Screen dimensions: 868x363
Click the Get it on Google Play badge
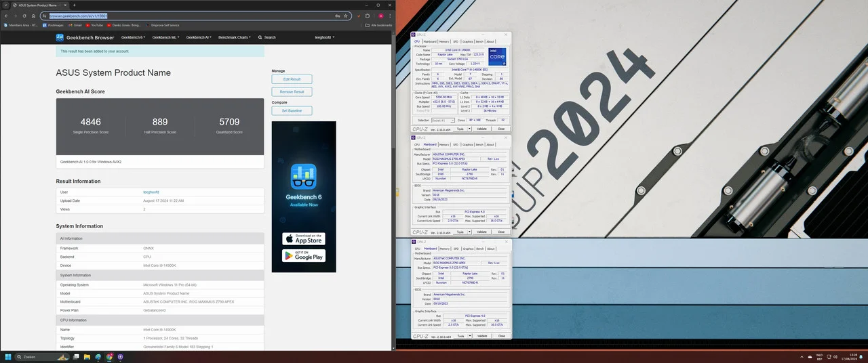(x=304, y=255)
